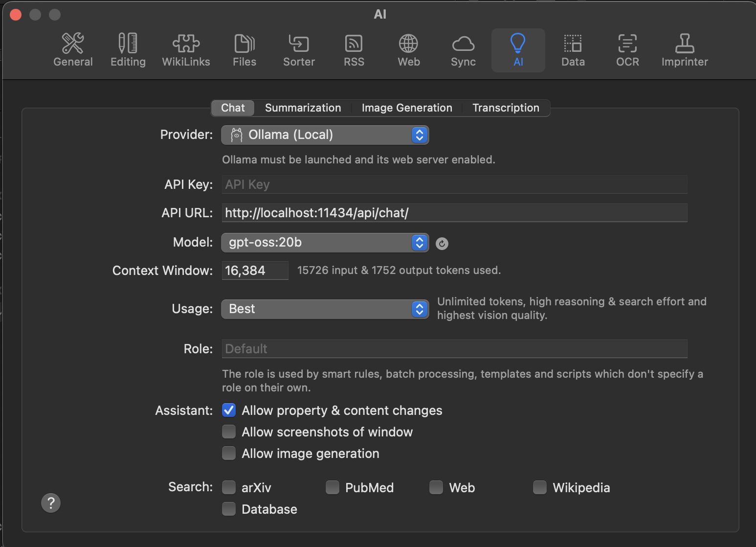The width and height of the screenshot is (756, 547).
Task: Uncheck Allow property & content changes
Action: click(229, 410)
